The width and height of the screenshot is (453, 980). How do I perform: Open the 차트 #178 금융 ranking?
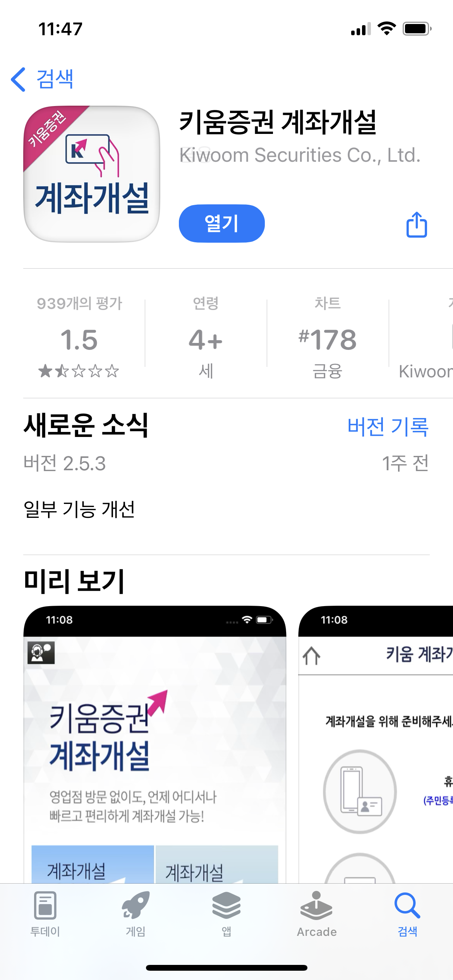(x=328, y=336)
